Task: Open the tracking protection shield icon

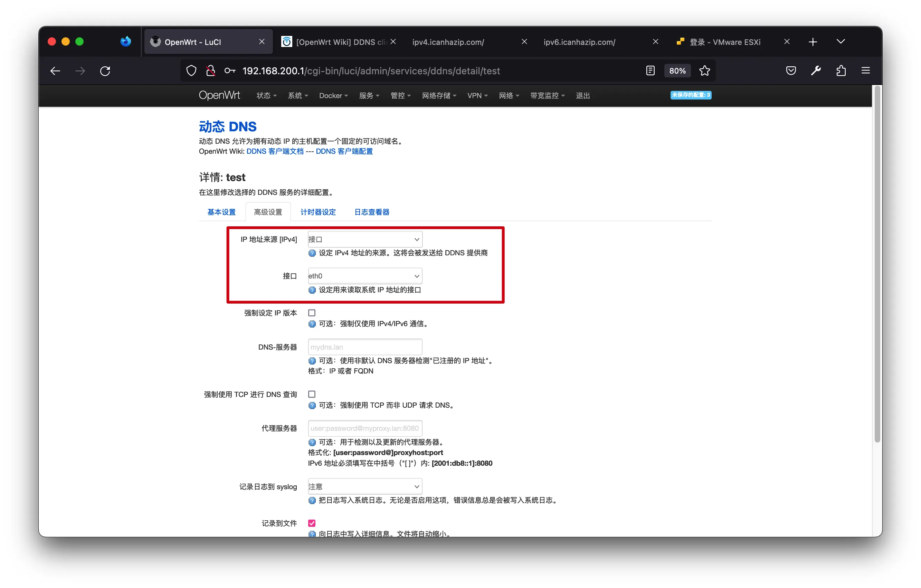Action: (191, 71)
